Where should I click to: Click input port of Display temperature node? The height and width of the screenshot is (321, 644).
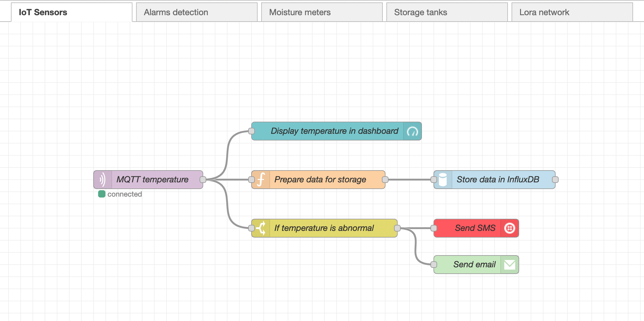click(x=252, y=131)
